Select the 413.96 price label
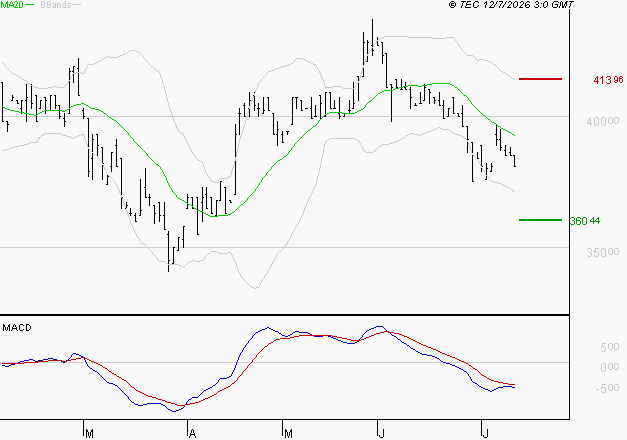This screenshot has height=440, width=627. [608, 80]
